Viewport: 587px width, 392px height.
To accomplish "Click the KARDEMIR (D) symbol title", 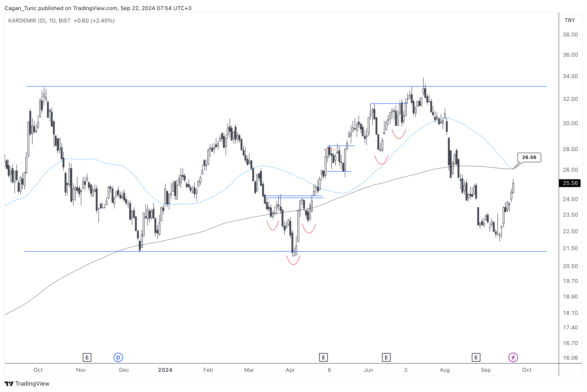I will (x=27, y=20).
